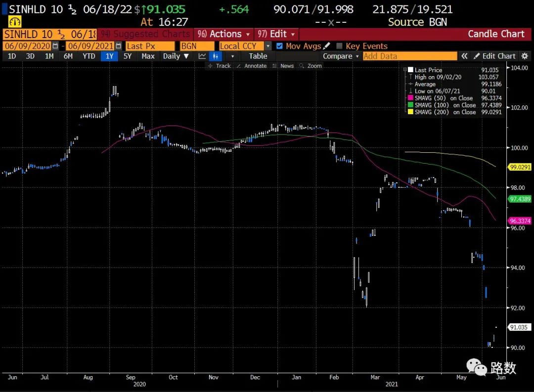Select the Annotate drawing tool
The height and width of the screenshot is (392, 534).
coord(251,66)
